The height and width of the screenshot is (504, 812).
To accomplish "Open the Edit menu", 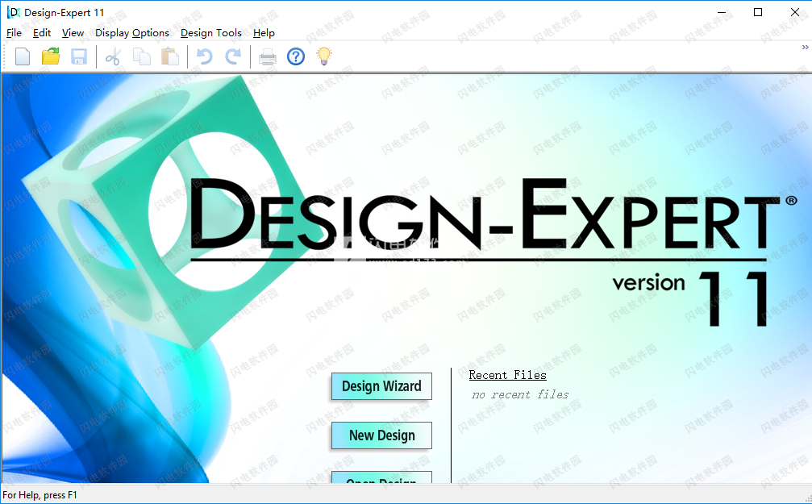I will click(x=42, y=33).
